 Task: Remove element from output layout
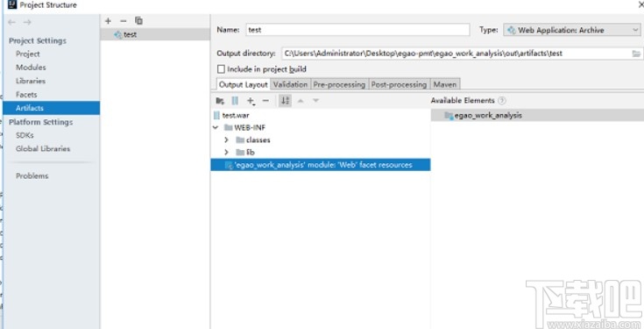[x=265, y=101]
